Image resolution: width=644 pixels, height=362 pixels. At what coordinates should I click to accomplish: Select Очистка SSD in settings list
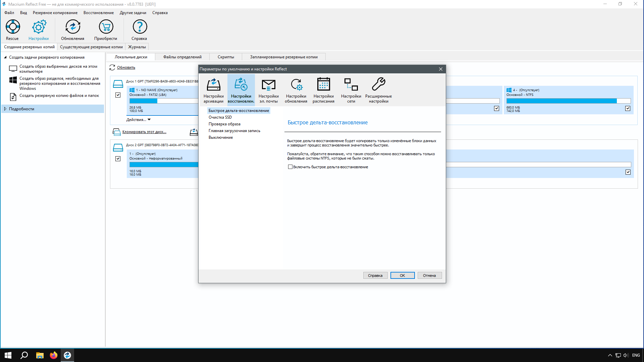coord(220,117)
